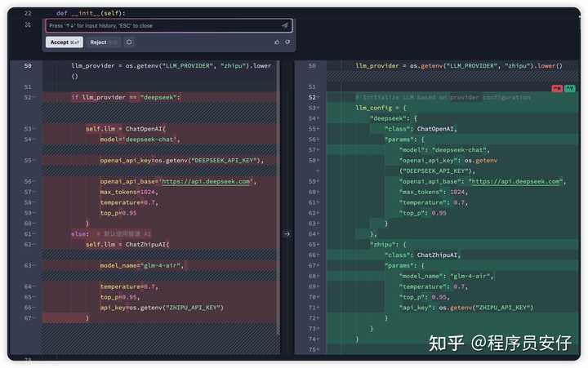Click added line '"model_name": "glm-4-air",'
Viewport: 588px width, 368px height.
coord(446,276)
